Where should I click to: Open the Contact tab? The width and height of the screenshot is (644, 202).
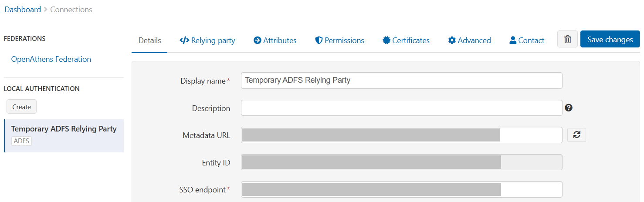point(527,40)
